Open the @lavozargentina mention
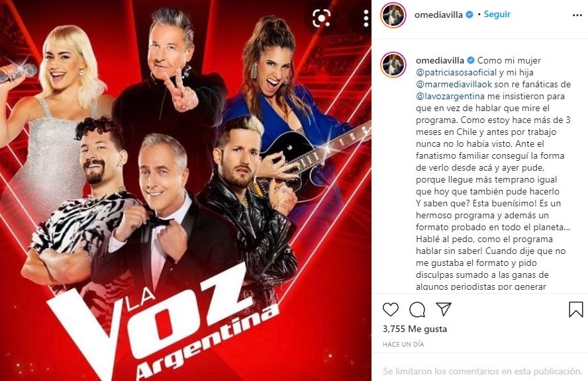Screen dimensions: 588x381 point(450,97)
